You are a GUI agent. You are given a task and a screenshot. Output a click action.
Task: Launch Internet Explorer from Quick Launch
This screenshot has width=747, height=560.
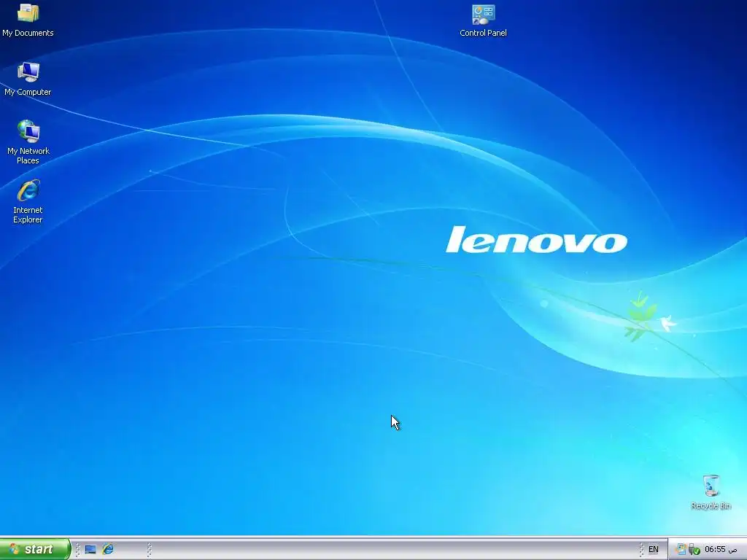pos(108,550)
